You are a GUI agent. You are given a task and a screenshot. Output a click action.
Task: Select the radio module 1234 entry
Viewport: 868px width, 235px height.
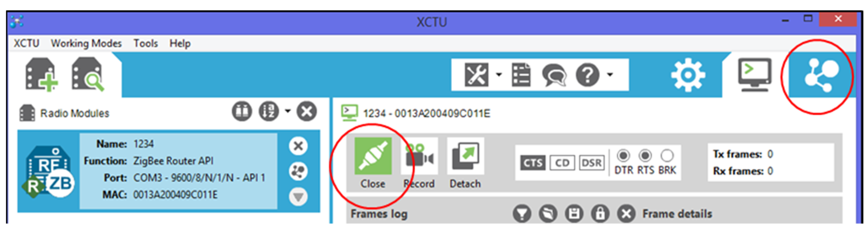(168, 171)
